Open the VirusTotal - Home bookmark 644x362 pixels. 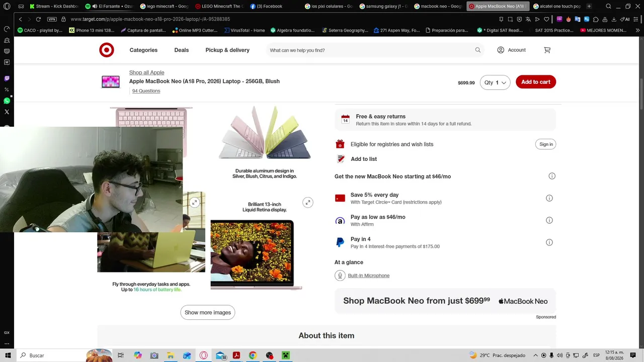pos(245,30)
